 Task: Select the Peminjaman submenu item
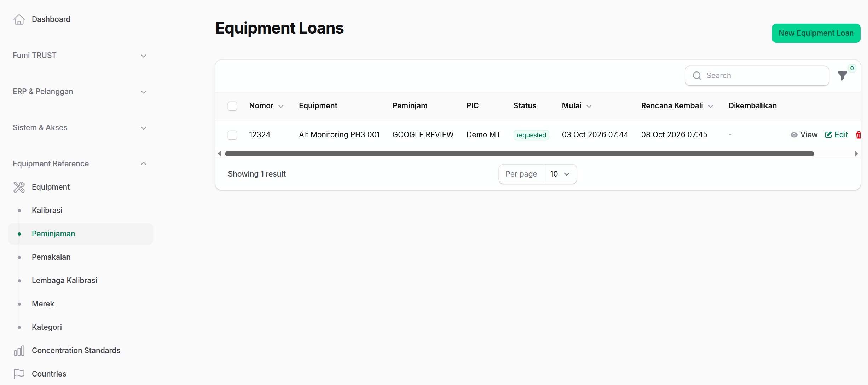pyautogui.click(x=81, y=234)
